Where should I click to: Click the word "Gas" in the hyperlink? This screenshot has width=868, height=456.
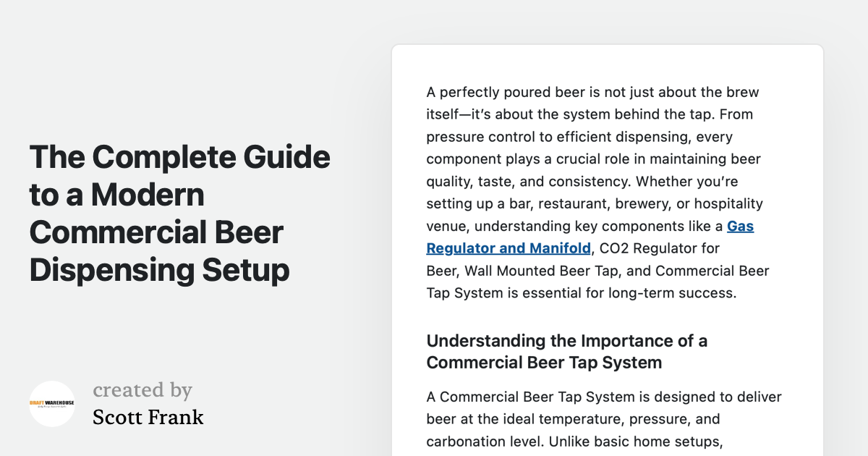740,227
